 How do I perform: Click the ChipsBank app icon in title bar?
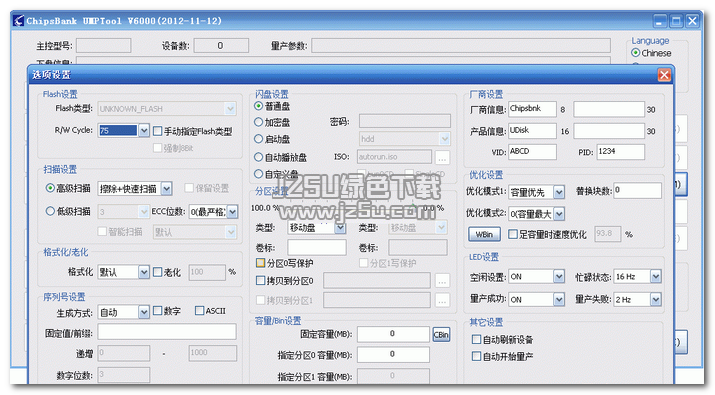click(x=19, y=21)
